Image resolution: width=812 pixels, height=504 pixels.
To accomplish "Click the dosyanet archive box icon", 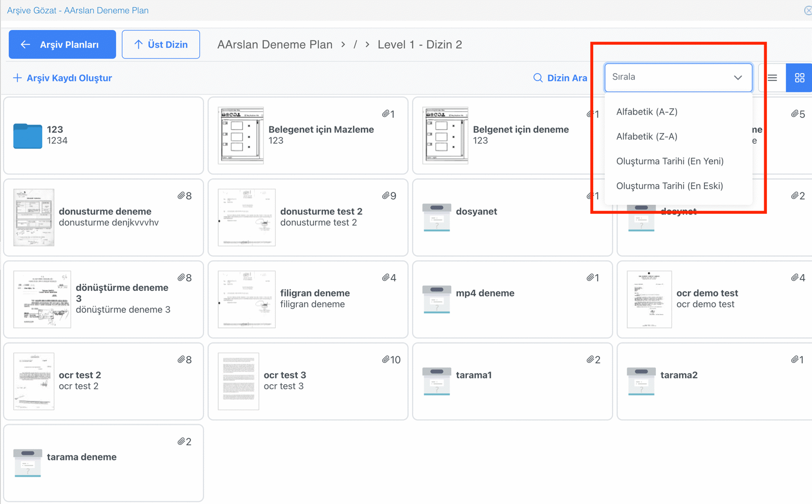I will (x=436, y=217).
